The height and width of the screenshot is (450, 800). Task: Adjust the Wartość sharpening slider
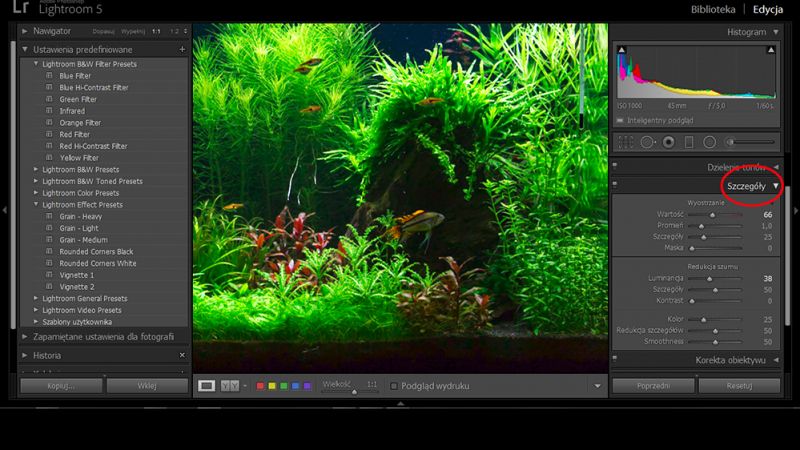point(712,215)
